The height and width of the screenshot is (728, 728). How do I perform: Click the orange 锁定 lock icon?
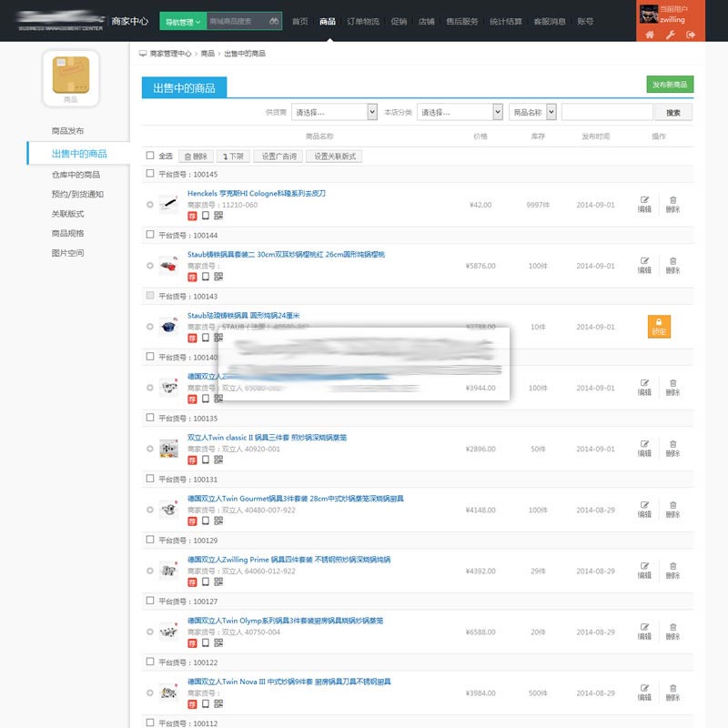coord(659,327)
